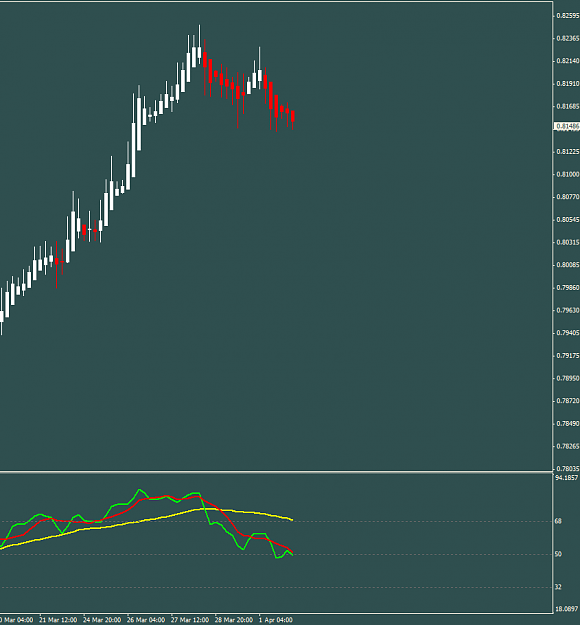Click the 0.81910 price scale label
580x625 pixels.
coord(568,84)
